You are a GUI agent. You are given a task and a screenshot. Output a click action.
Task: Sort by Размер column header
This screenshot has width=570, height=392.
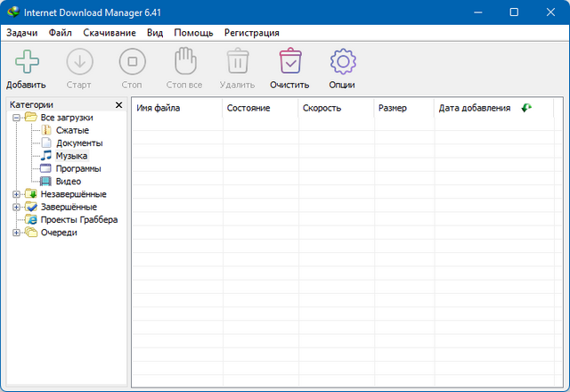392,108
